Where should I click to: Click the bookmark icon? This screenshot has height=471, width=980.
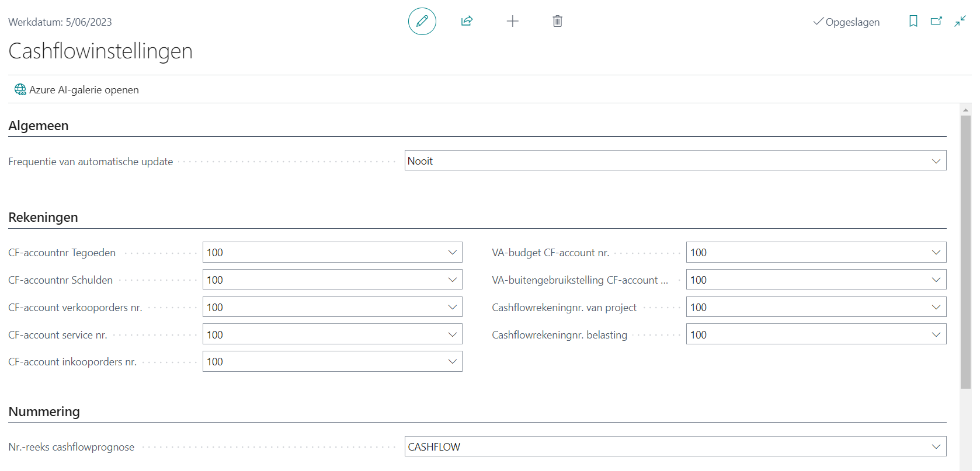pyautogui.click(x=913, y=22)
